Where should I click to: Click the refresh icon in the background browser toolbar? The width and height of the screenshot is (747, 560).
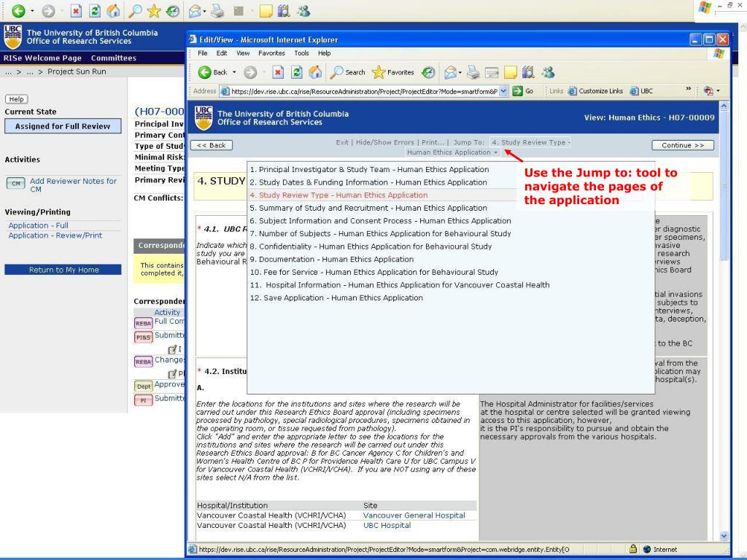[95, 10]
